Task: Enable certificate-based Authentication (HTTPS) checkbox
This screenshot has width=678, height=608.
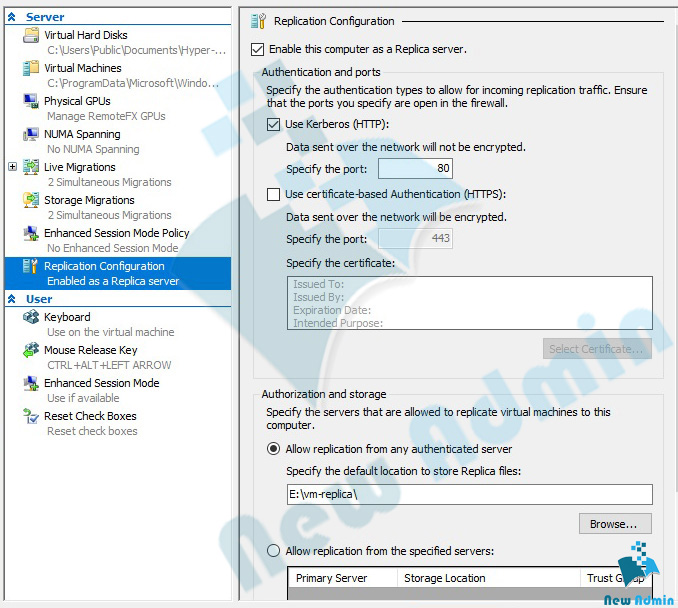Action: click(x=274, y=195)
